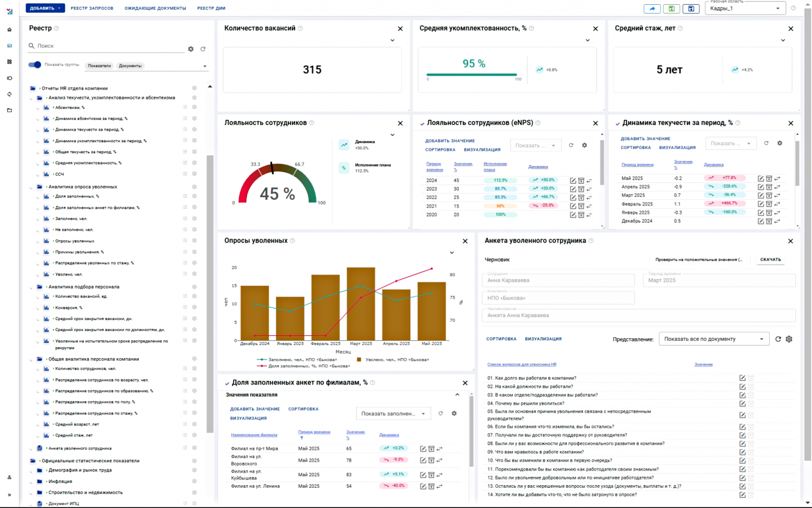Click the СКАЧАТЬ button
The width and height of the screenshot is (812, 508).
point(770,259)
